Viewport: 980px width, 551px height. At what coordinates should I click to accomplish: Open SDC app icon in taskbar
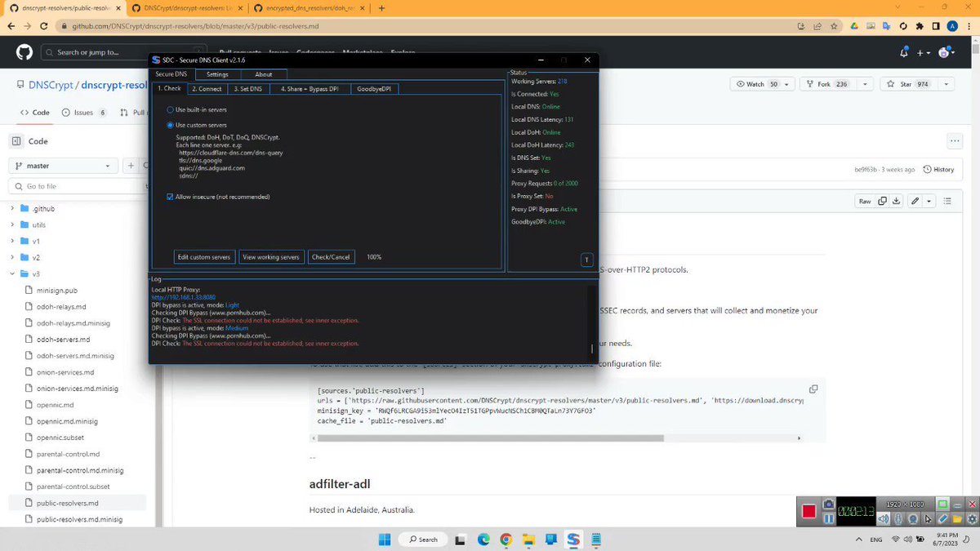click(x=573, y=540)
